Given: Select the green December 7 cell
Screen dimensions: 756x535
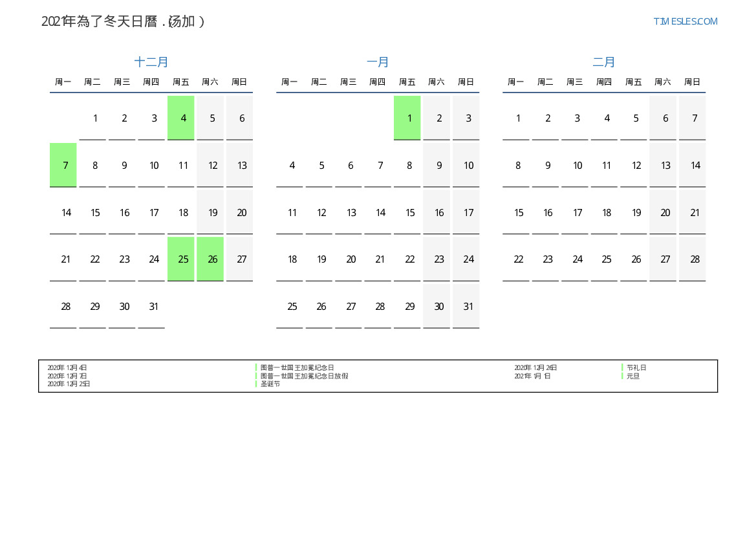Looking at the screenshot, I should (63, 165).
